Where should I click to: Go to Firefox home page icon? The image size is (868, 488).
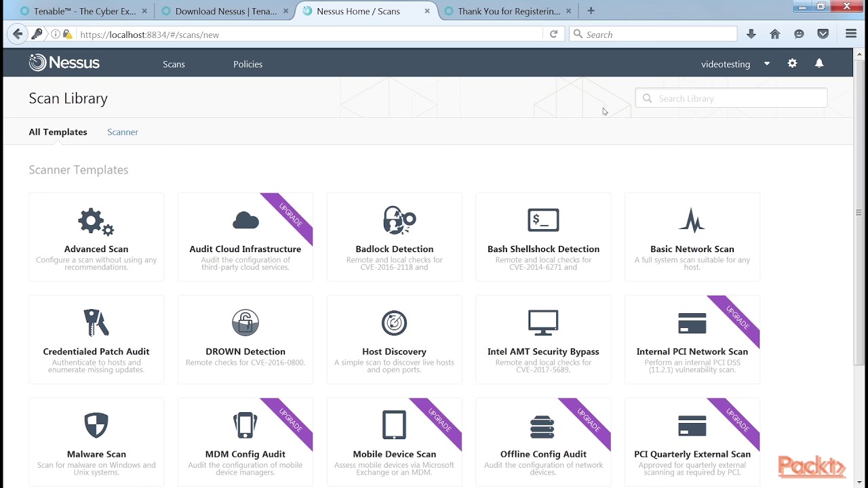pyautogui.click(x=775, y=34)
